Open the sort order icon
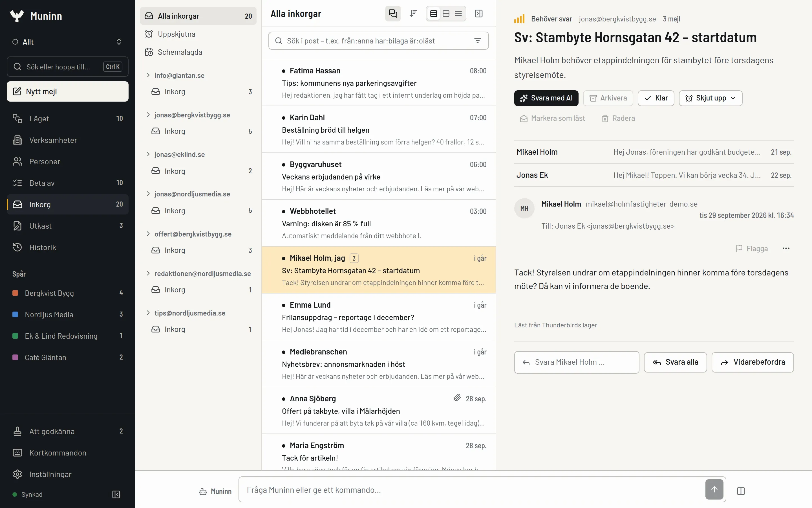Viewport: 812px width, 508px height. pos(413,14)
